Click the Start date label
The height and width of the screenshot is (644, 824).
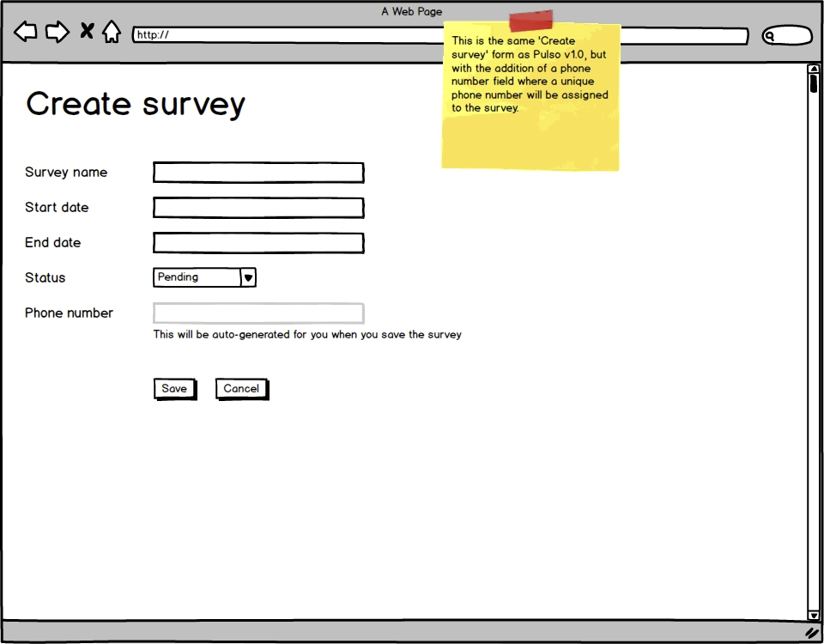pyautogui.click(x=57, y=208)
